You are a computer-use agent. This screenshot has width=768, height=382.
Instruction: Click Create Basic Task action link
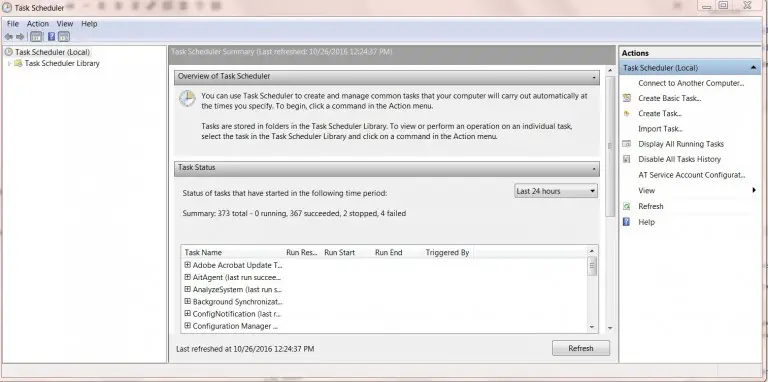click(x=670, y=98)
